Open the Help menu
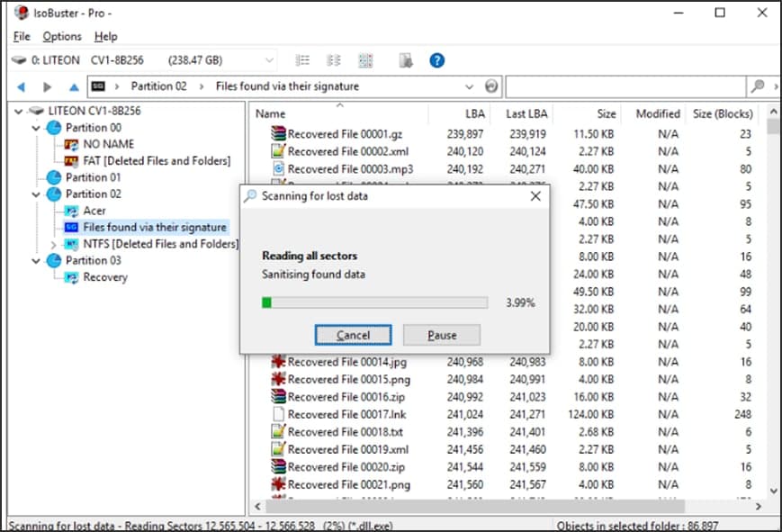 105,37
